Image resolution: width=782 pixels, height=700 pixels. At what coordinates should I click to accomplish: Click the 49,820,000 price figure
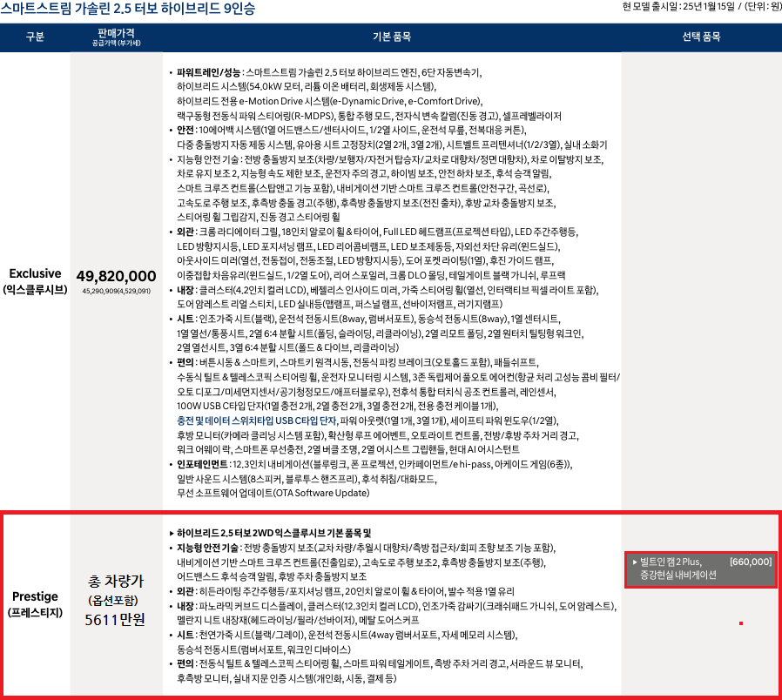click(117, 275)
